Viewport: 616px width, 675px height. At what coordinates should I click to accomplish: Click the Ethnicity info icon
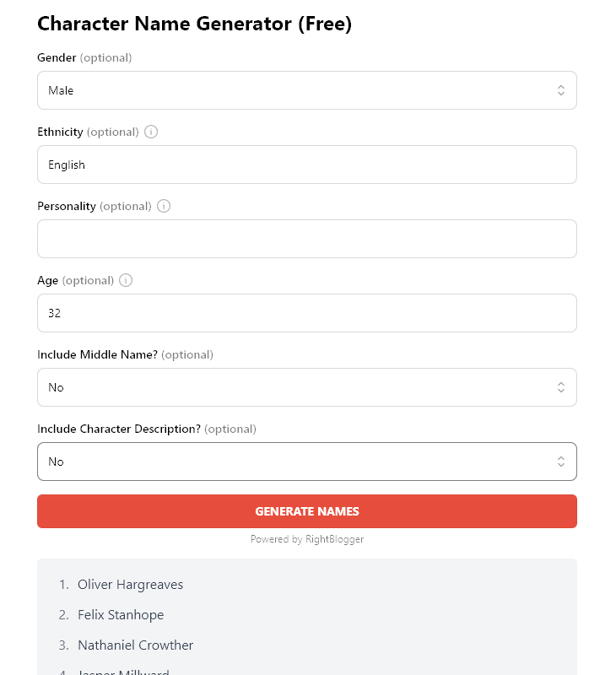click(x=151, y=132)
